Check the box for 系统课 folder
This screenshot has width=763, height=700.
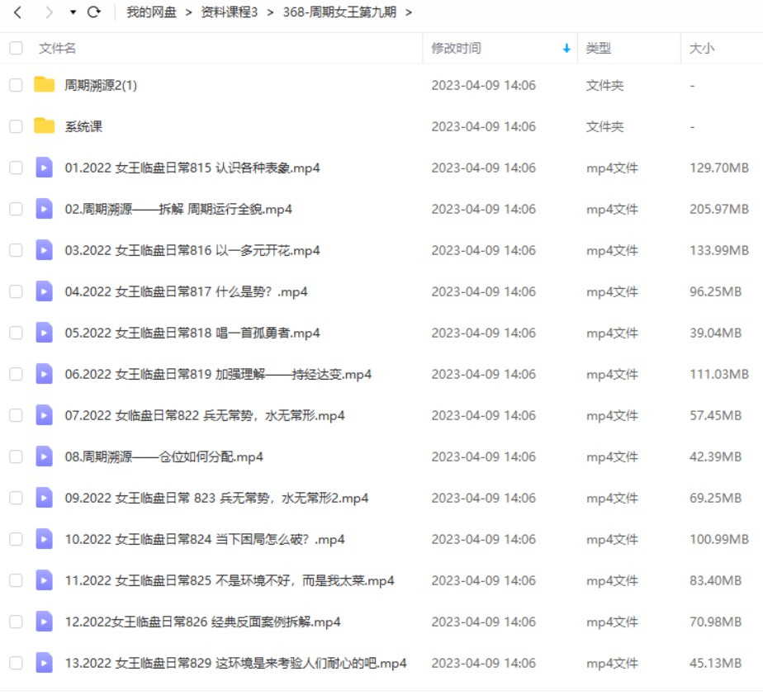(x=16, y=126)
